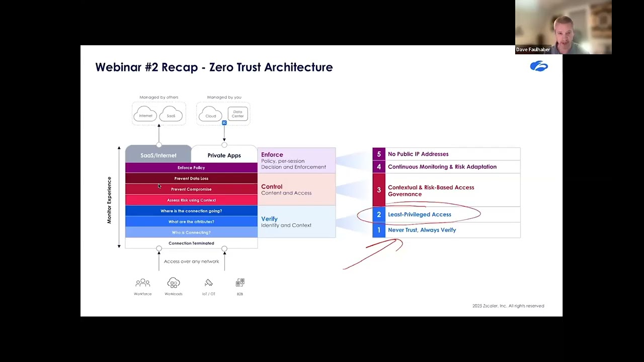644x362 pixels.
Task: Click the Prevent Data Loss bar
Action: [x=191, y=178]
